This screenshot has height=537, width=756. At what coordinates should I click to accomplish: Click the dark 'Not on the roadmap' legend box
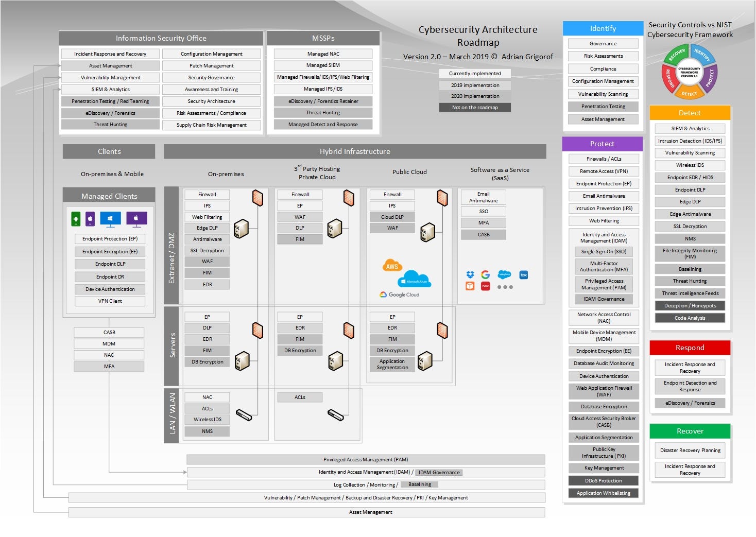(475, 108)
